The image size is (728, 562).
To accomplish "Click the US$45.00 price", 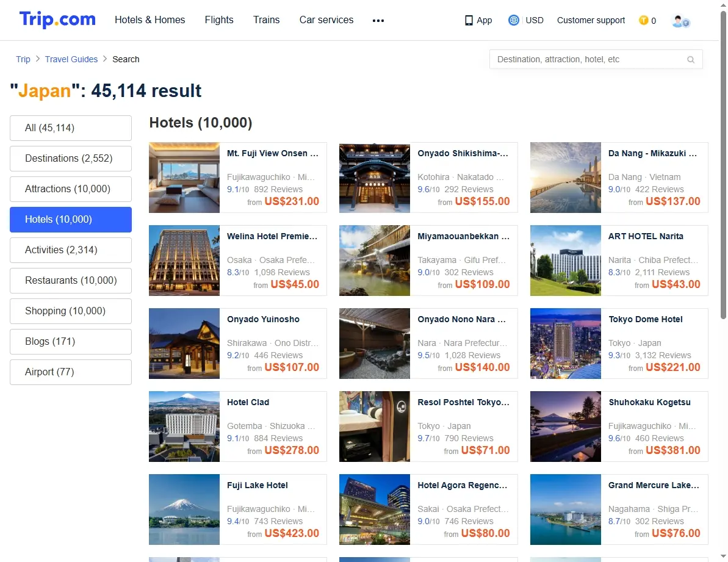I will pyautogui.click(x=295, y=284).
